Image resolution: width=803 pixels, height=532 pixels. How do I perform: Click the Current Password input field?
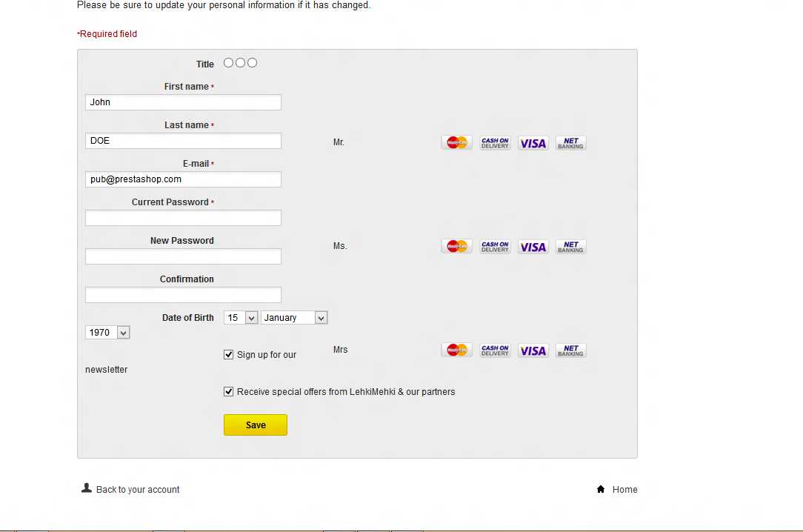coord(183,218)
